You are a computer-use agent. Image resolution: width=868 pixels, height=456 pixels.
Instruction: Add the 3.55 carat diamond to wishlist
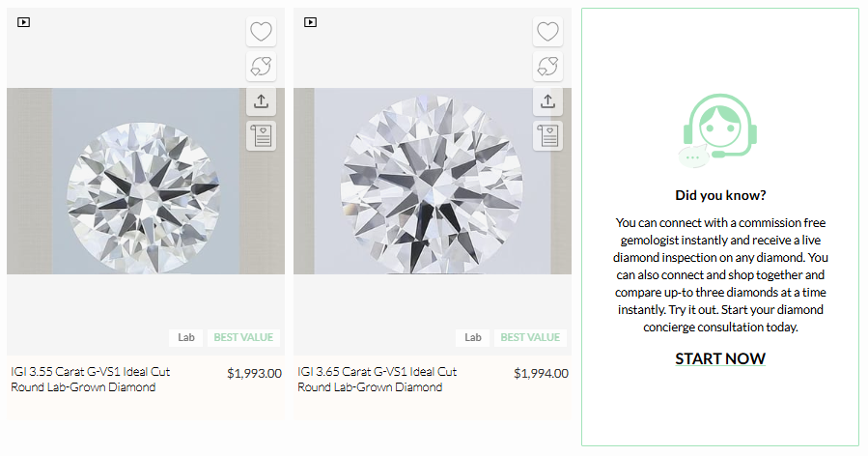point(261,32)
